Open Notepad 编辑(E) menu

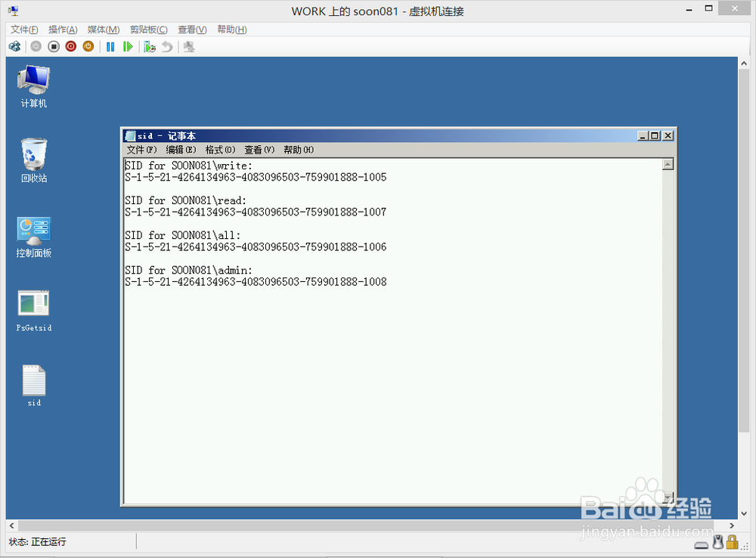pos(181,150)
